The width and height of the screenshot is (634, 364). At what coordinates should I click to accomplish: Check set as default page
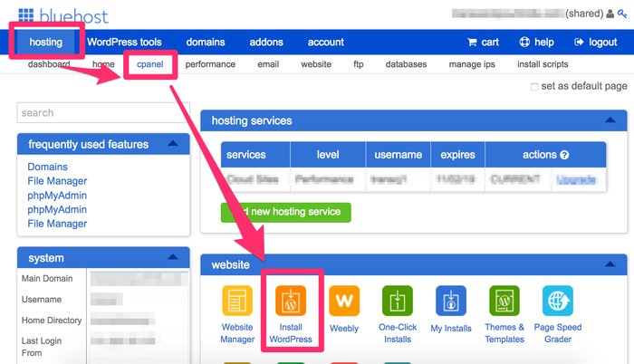click(x=534, y=87)
